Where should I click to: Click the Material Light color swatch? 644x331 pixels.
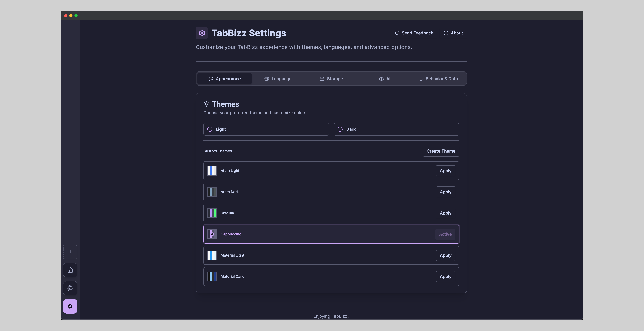[212, 255]
